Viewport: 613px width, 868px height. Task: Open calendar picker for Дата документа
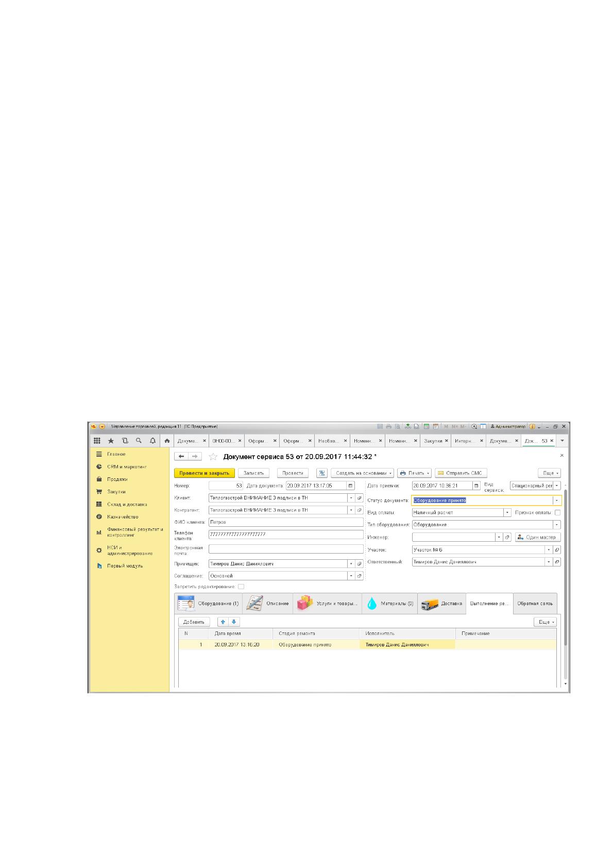coord(350,486)
